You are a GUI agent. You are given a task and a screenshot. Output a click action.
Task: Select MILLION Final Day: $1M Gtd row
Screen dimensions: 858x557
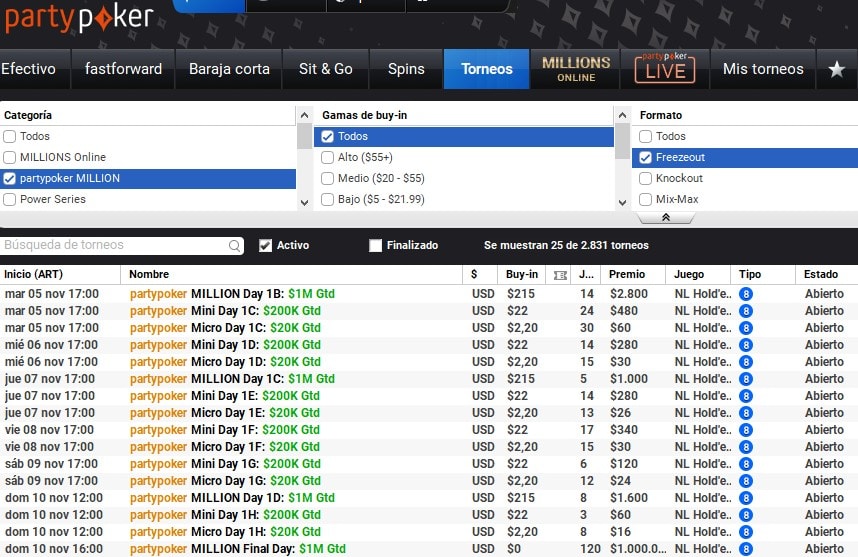point(429,549)
